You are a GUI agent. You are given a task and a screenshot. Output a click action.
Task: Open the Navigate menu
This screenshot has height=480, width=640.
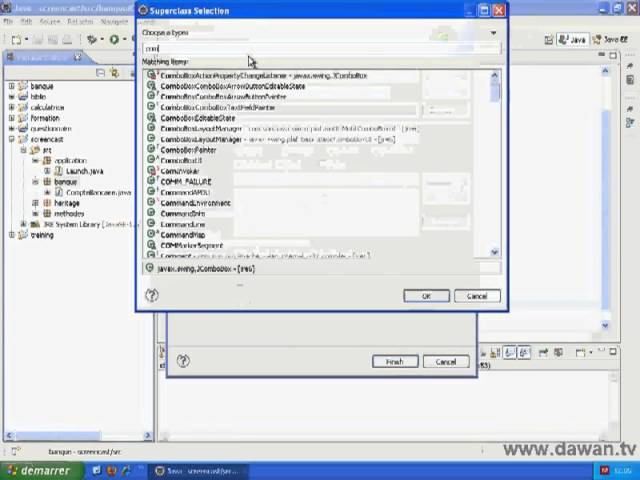coord(113,21)
